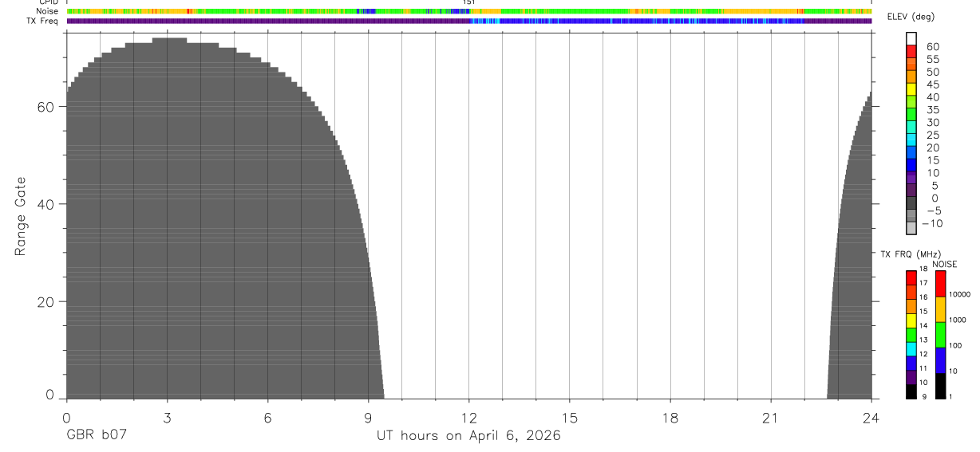Click the 18 tick label on UT hours axis
This screenshot has width=980, height=452.
(670, 418)
